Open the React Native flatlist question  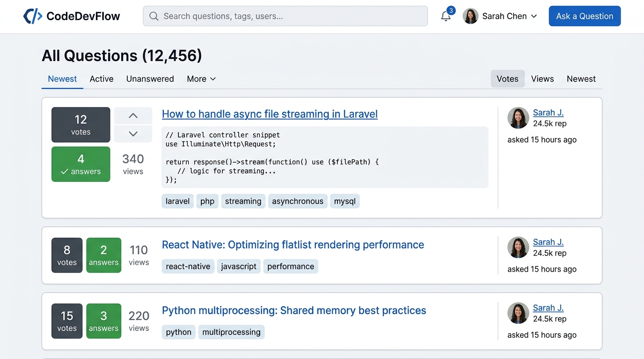293,245
